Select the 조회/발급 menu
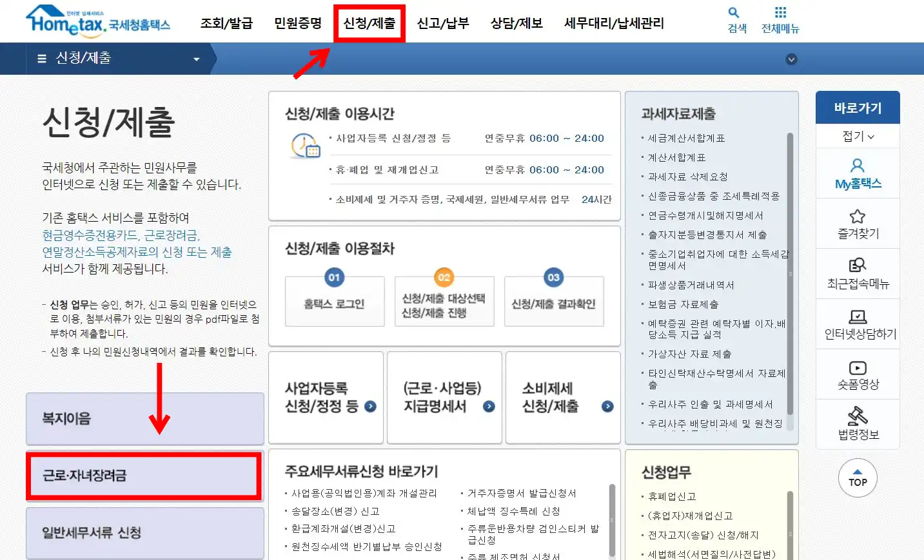Image resolution: width=924 pixels, height=560 pixels. (226, 22)
